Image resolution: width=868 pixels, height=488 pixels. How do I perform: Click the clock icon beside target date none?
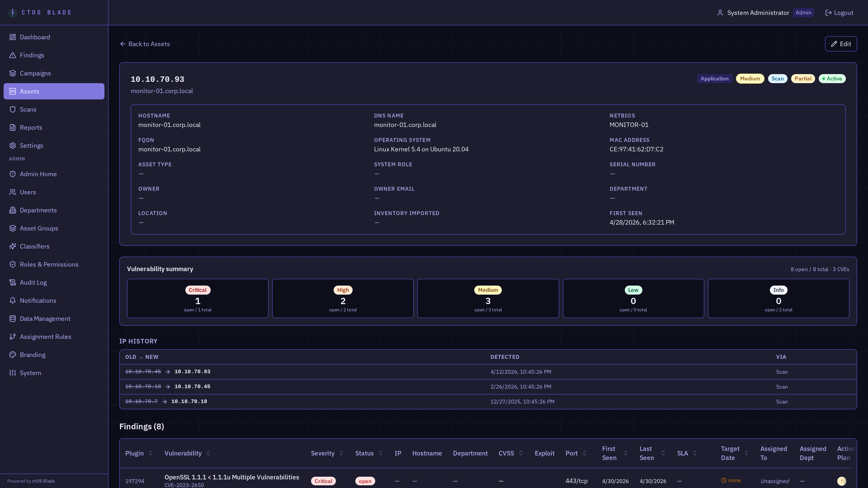723,480
